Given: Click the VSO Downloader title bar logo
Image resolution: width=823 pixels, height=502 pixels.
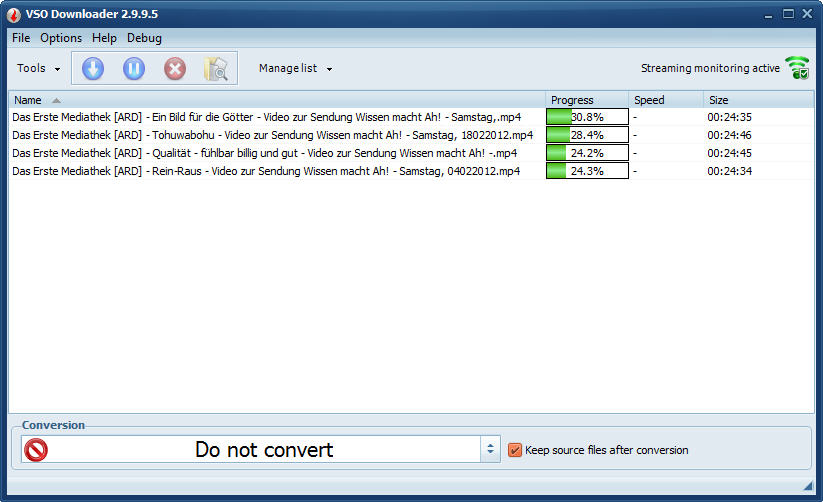Looking at the screenshot, I should (14, 15).
